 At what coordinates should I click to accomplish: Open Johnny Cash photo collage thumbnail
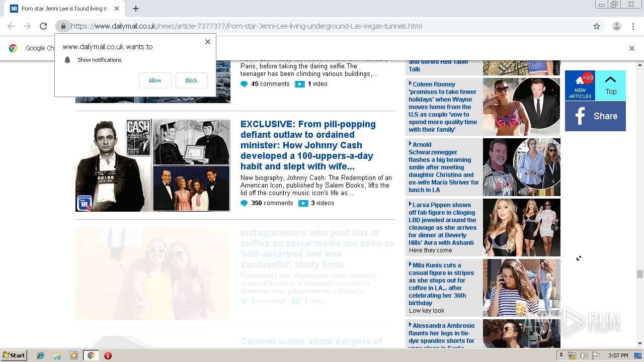coord(153,165)
